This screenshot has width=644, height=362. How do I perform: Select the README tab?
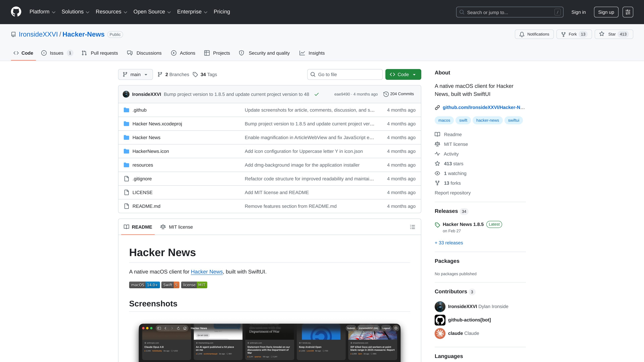point(138,227)
